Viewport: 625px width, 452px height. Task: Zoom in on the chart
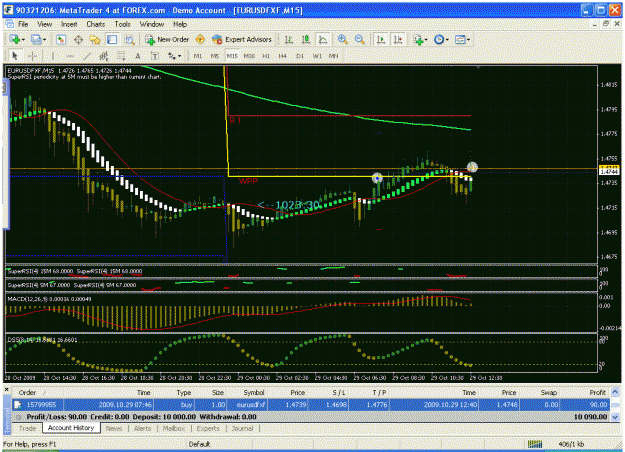(x=342, y=39)
